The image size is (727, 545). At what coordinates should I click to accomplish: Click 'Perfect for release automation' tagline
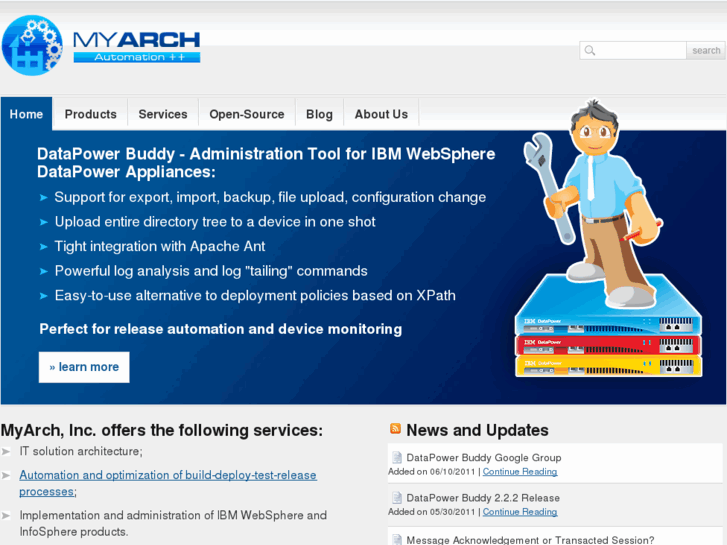tap(220, 329)
